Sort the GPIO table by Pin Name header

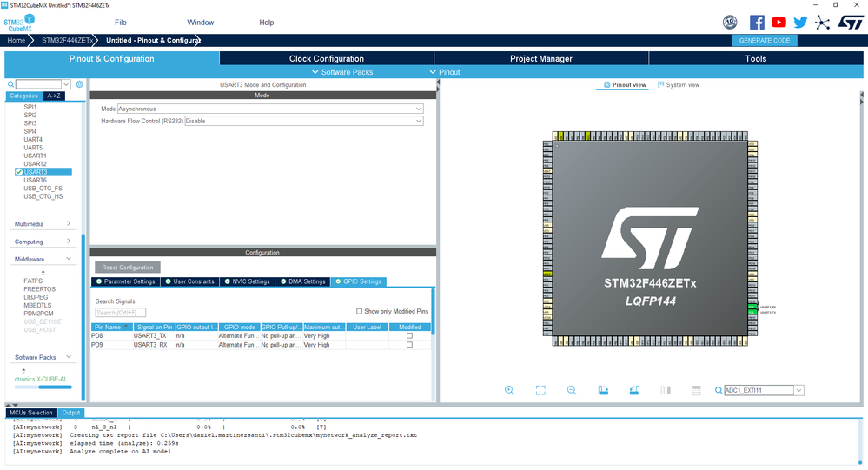(111, 328)
